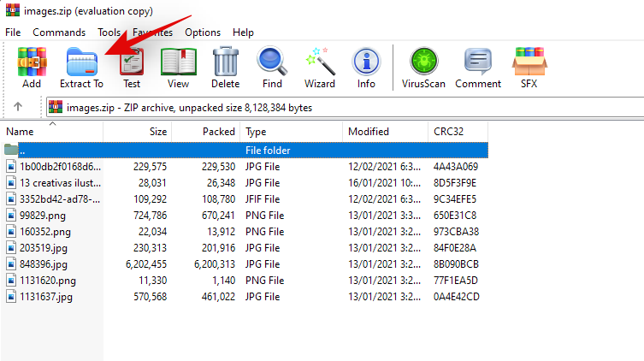Image resolution: width=644 pixels, height=361 pixels.
Task: Show archive Info icon
Action: point(366,62)
